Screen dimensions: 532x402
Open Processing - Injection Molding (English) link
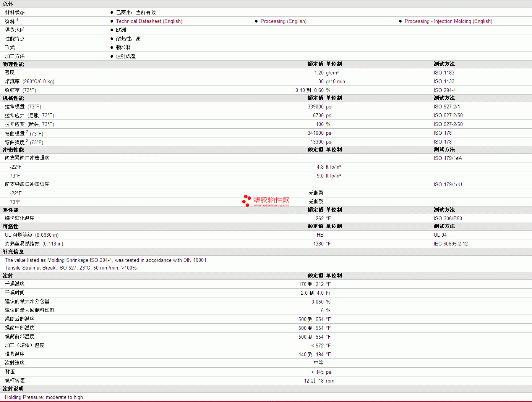448,21
